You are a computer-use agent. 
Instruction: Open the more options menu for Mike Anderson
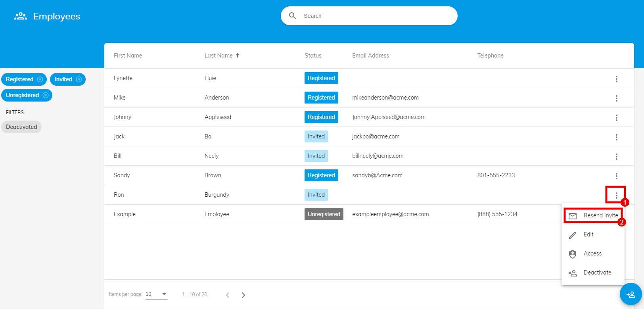click(x=616, y=98)
